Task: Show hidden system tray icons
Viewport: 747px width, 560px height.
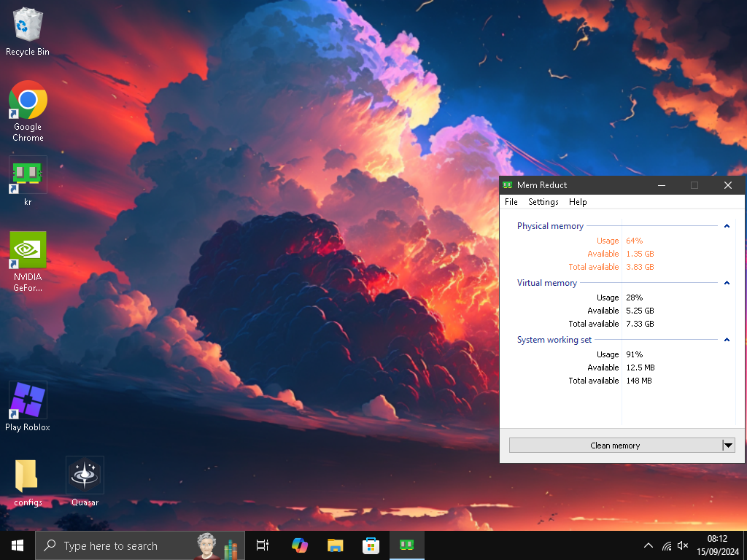Action: click(648, 545)
